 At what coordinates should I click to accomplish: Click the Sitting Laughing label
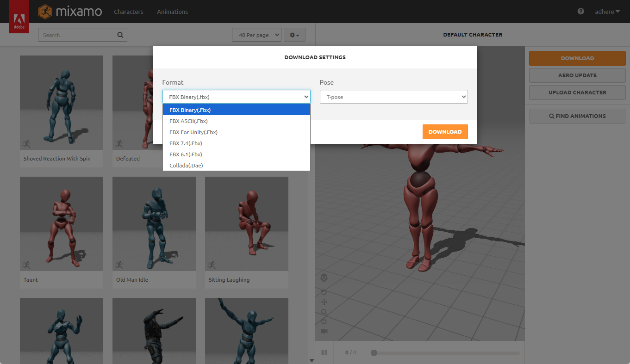[229, 280]
